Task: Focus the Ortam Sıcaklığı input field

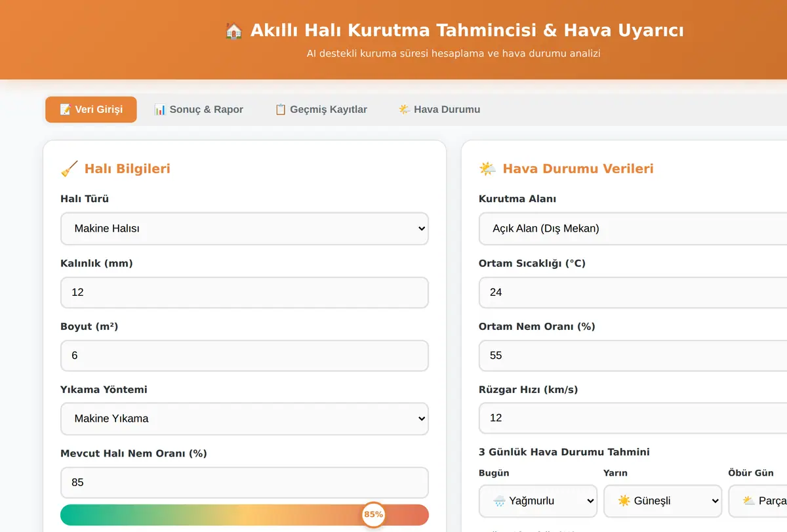Action: coord(633,293)
